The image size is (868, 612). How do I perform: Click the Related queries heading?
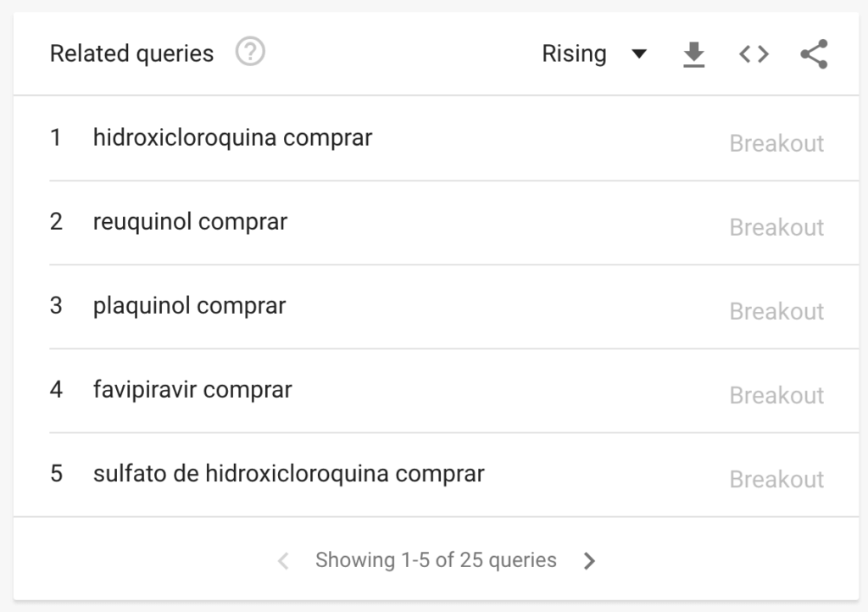click(131, 53)
